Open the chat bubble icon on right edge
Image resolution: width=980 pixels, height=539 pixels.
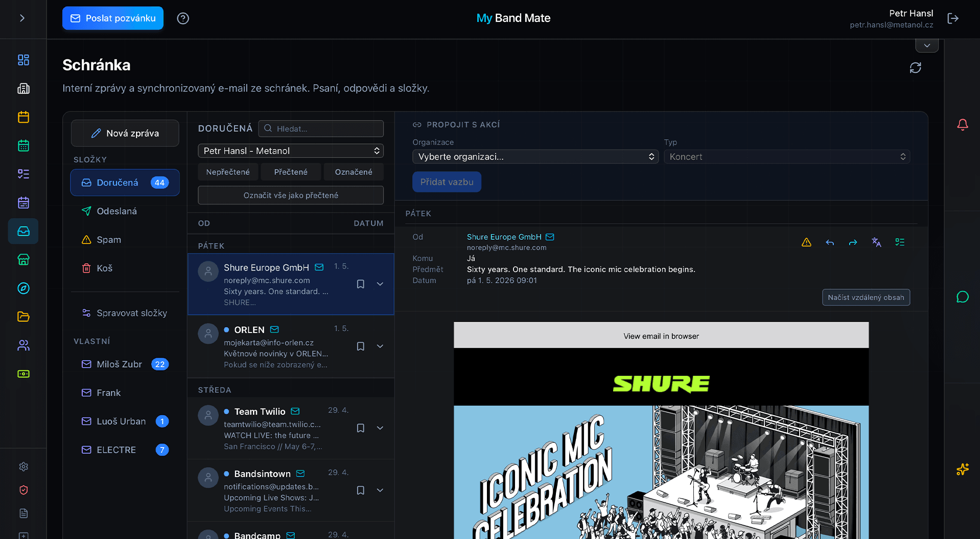click(x=963, y=297)
